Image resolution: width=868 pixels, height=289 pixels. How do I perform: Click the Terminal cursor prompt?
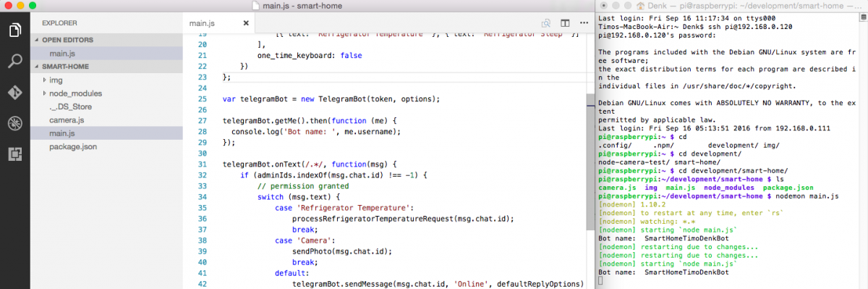coord(600,281)
